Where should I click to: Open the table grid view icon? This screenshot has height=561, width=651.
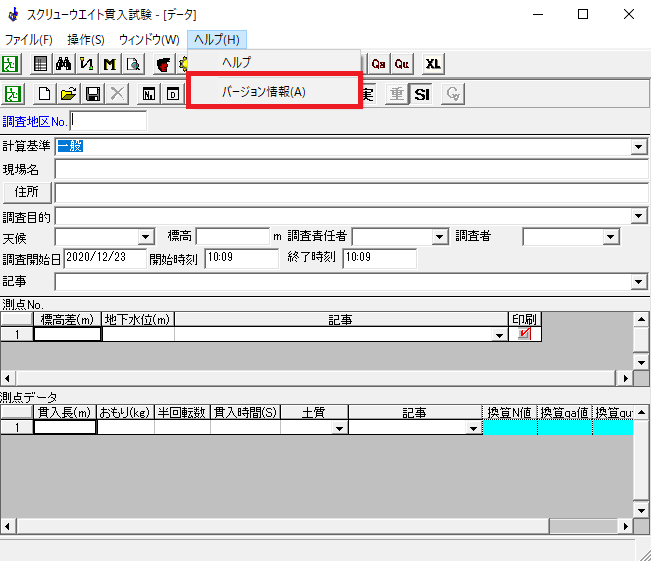(x=40, y=64)
